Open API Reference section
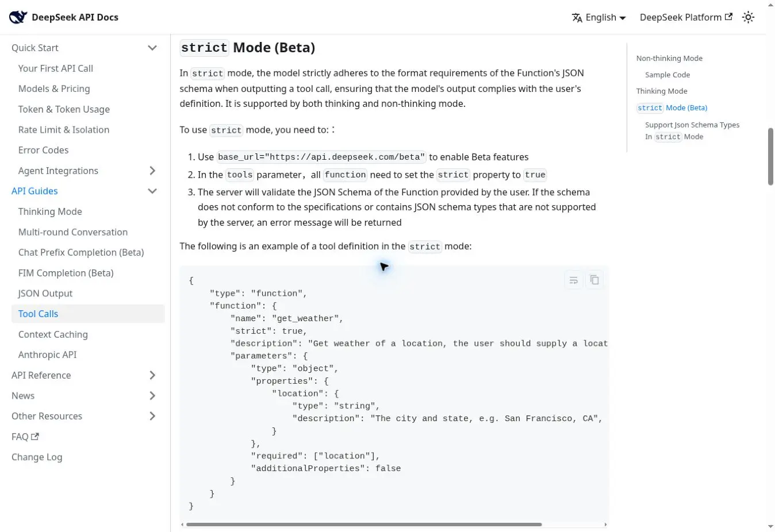Image resolution: width=775 pixels, height=532 pixels. pyautogui.click(x=41, y=375)
